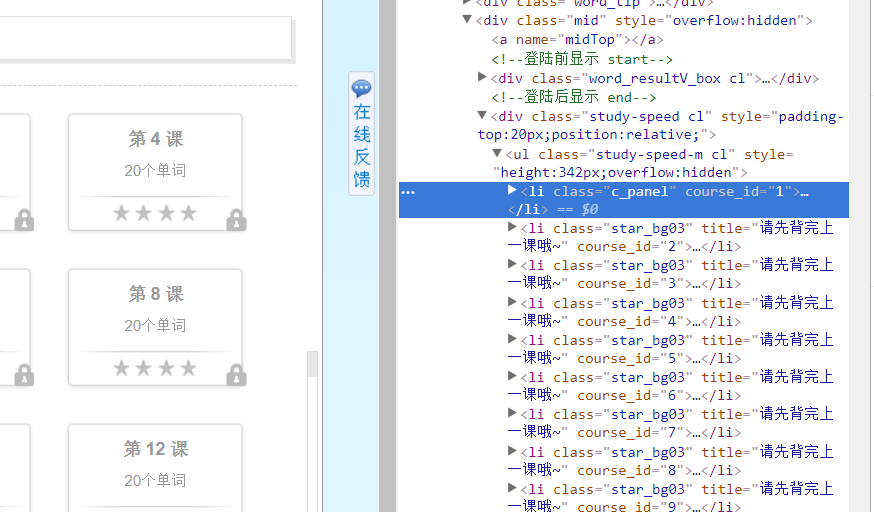Viewport: 874px width, 512px height.
Task: Click the three-dot actions on selected DOM row
Action: pos(408,193)
